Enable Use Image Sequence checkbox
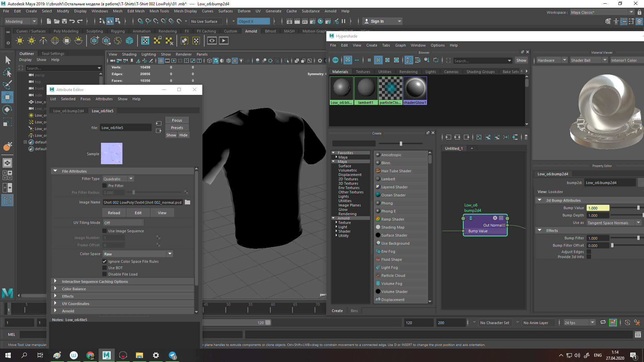Viewport: 644px width, 362px height. click(105, 231)
